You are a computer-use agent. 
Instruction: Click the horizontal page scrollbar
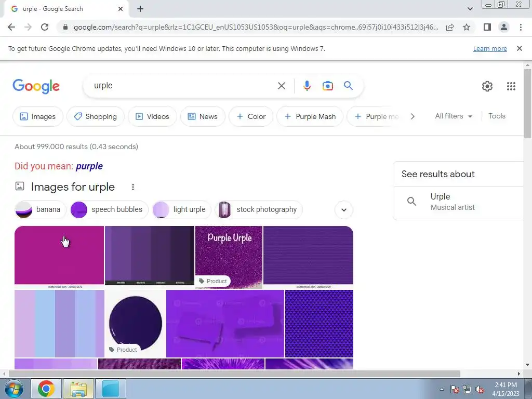(234, 374)
